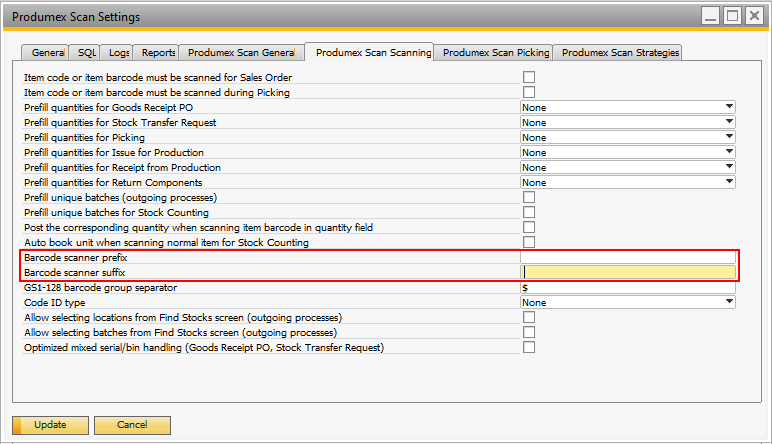Check Auto book unit for Stock Counting
The image size is (772, 444).
(x=529, y=242)
